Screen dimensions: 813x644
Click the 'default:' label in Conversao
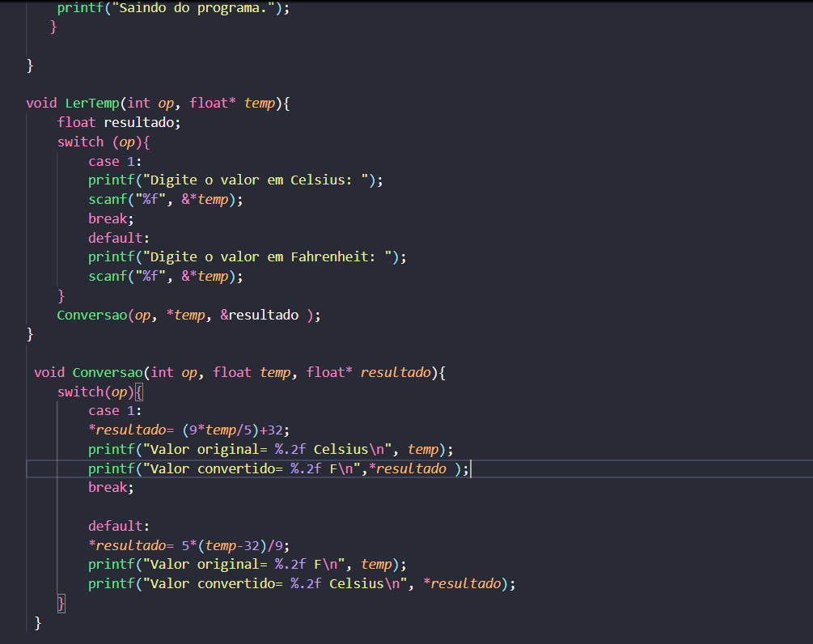click(119, 527)
